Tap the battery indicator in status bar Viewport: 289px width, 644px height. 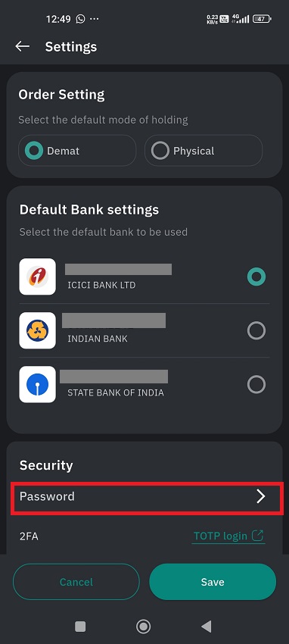(262, 19)
